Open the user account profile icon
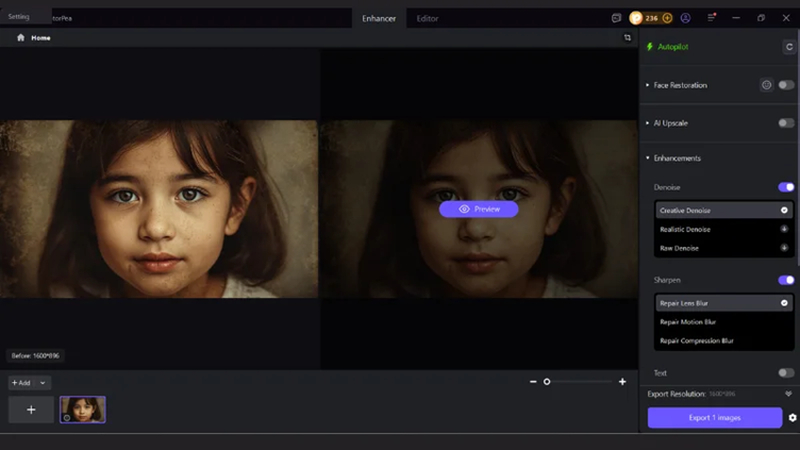 (x=686, y=18)
